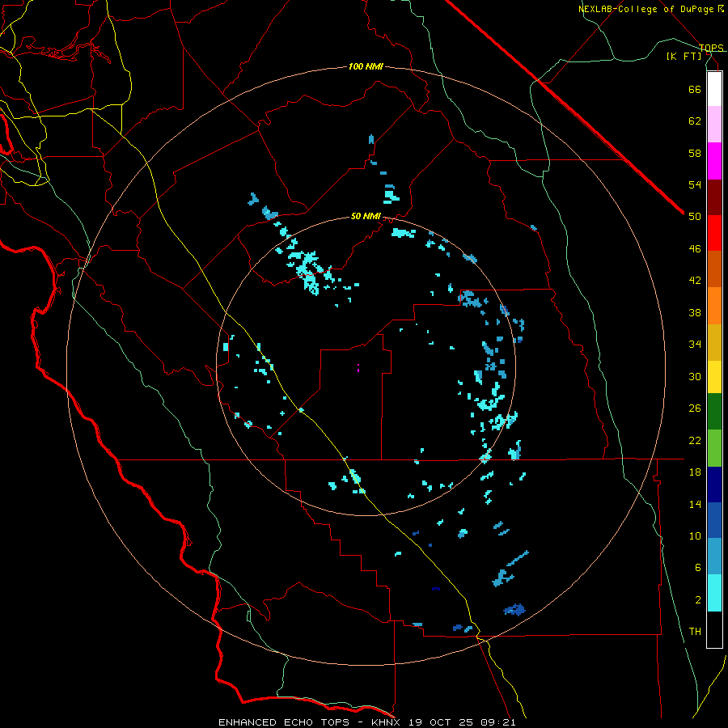Click the yellow swatch in the legend
728x728 pixels.
(714, 377)
